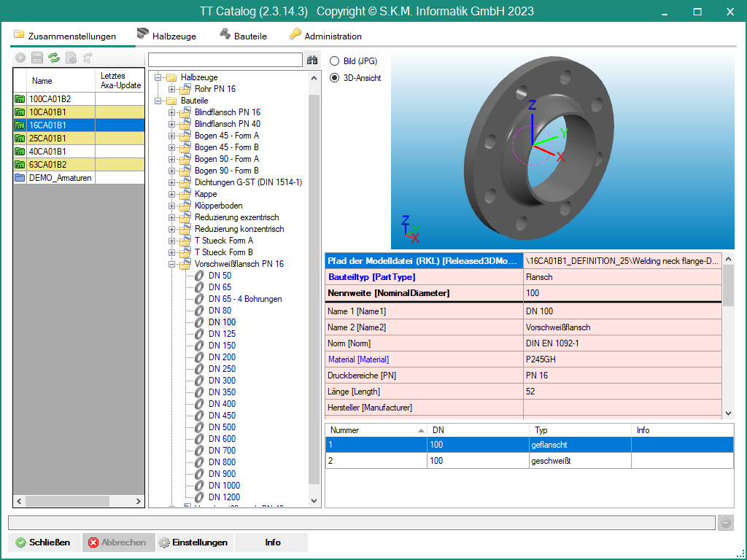Open the Zusammenstellungen tab

tap(65, 36)
